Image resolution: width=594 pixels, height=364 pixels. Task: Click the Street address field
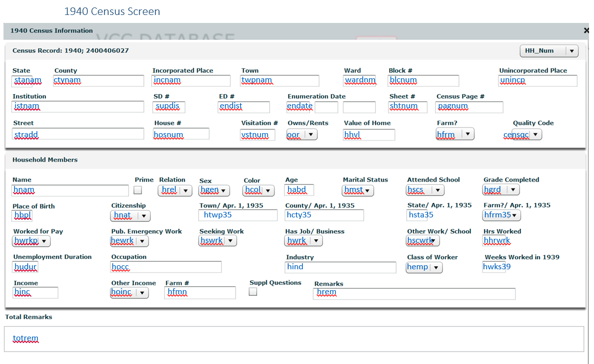click(78, 134)
